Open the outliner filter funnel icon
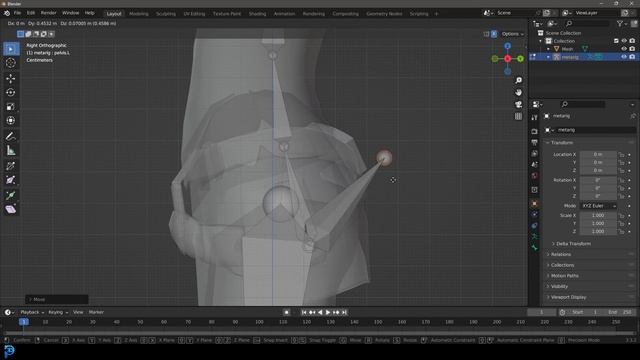640x360 pixels. click(620, 24)
